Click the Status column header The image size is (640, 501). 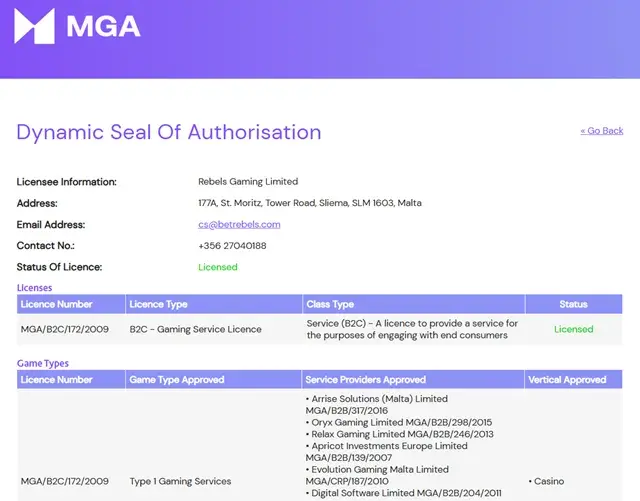[x=573, y=304]
